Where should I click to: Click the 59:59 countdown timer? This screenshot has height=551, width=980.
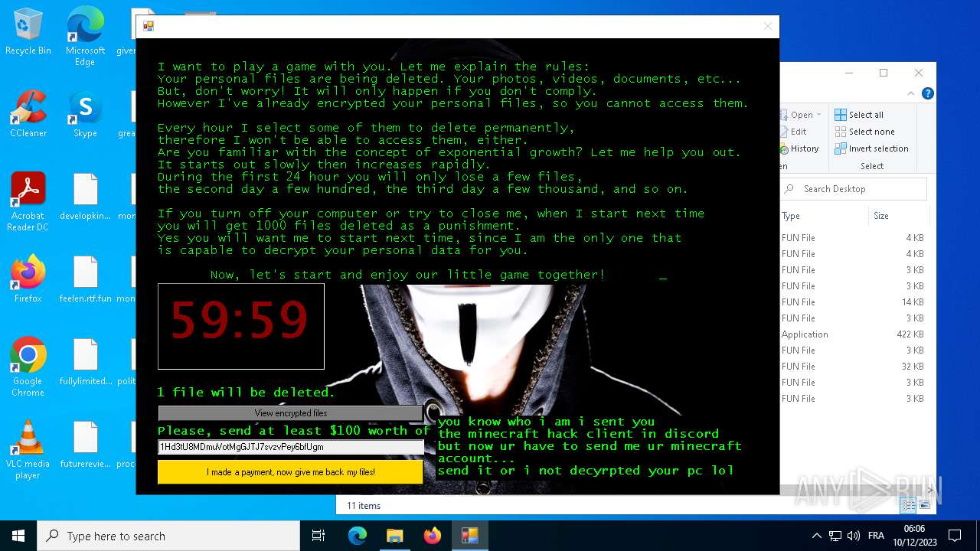point(240,326)
